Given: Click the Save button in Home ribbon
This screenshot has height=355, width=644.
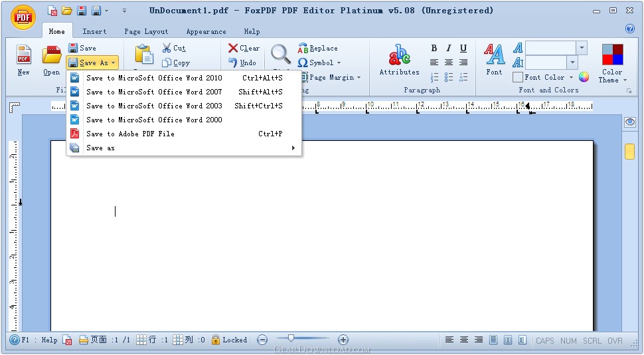Looking at the screenshot, I should [x=82, y=48].
